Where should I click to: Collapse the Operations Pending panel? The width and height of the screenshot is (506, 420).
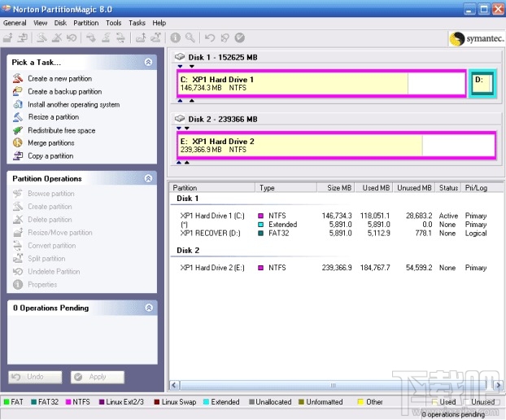[x=149, y=308]
